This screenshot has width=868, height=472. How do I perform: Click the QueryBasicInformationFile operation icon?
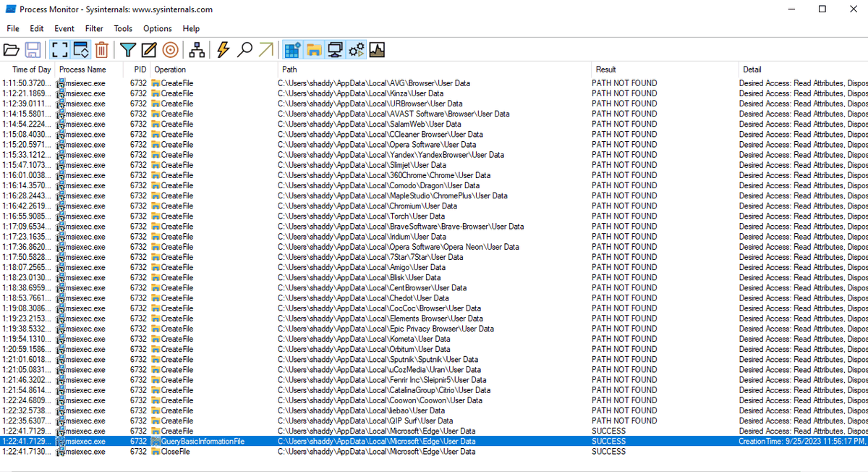pos(155,442)
